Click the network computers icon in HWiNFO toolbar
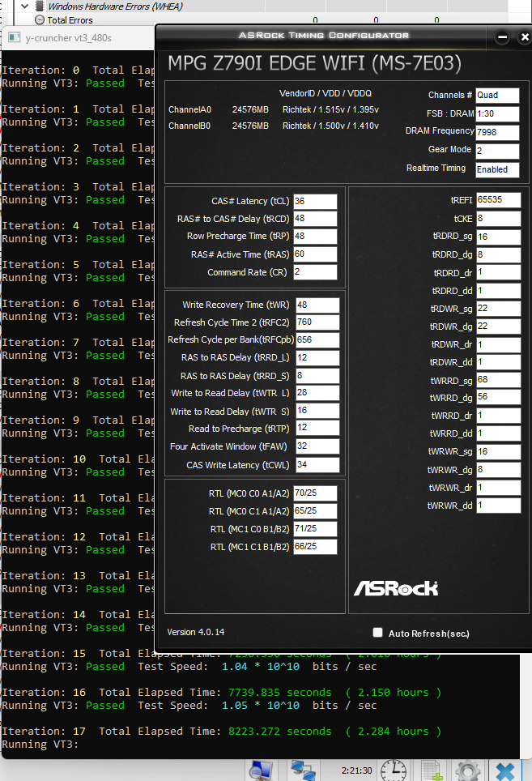 [303, 770]
